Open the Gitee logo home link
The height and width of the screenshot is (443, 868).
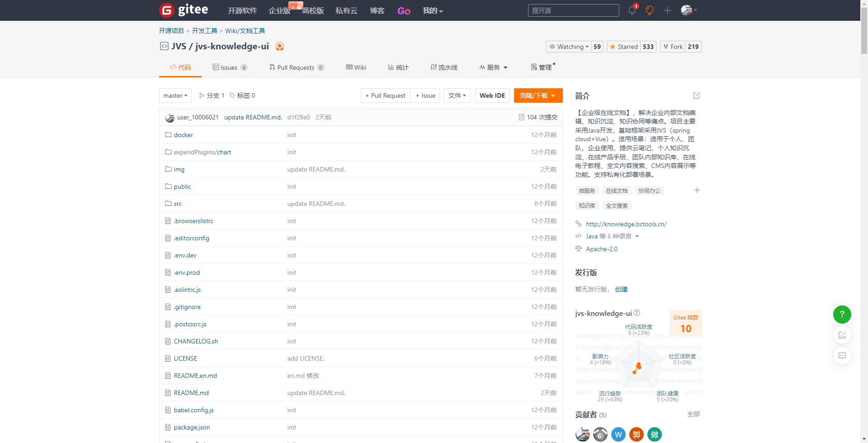pos(184,10)
